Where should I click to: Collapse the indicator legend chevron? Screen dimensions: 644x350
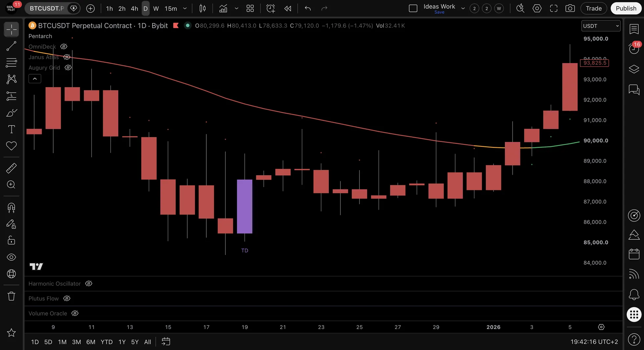tap(35, 79)
